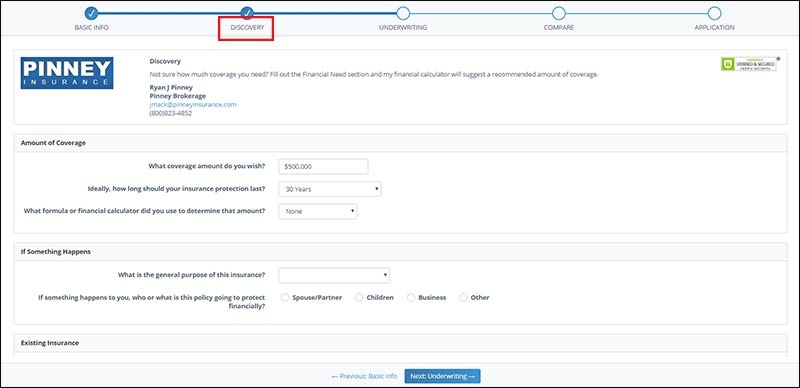Click the Basic Info step checkmark circle

coord(91,13)
